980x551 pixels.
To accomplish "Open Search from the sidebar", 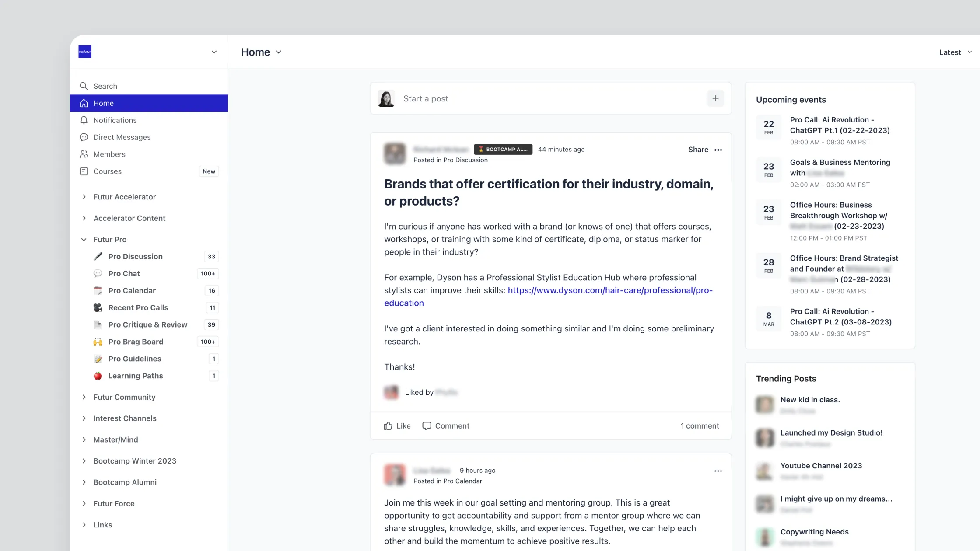I will [105, 86].
